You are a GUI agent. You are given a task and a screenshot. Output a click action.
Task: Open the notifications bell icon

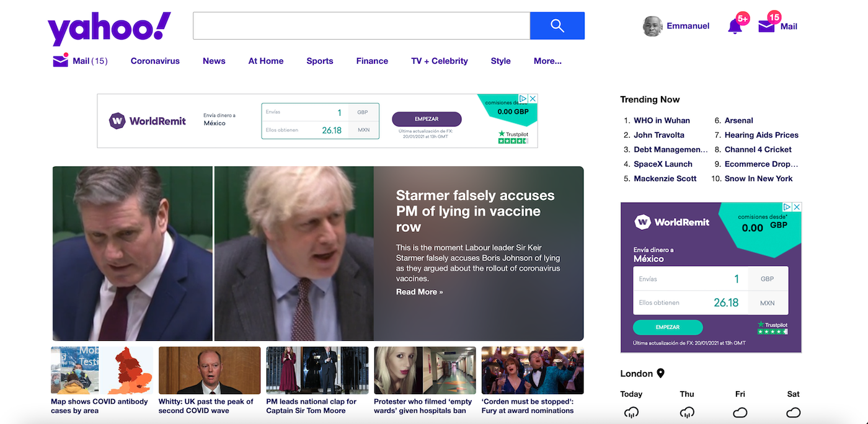[735, 26]
